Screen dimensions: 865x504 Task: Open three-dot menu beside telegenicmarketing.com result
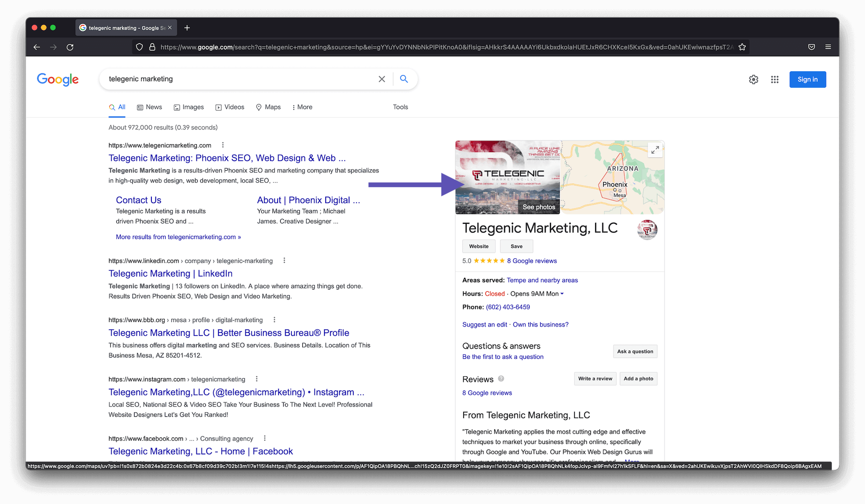[223, 145]
